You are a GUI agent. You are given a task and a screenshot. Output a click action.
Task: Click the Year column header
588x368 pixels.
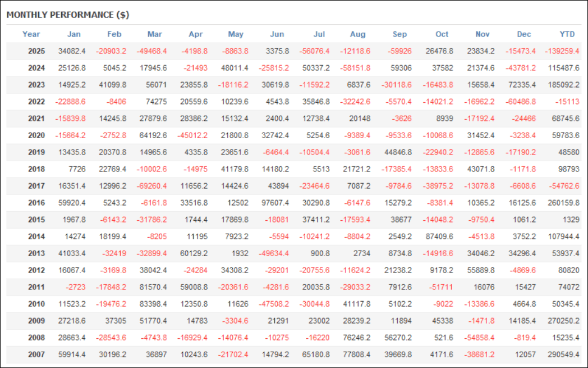31,34
